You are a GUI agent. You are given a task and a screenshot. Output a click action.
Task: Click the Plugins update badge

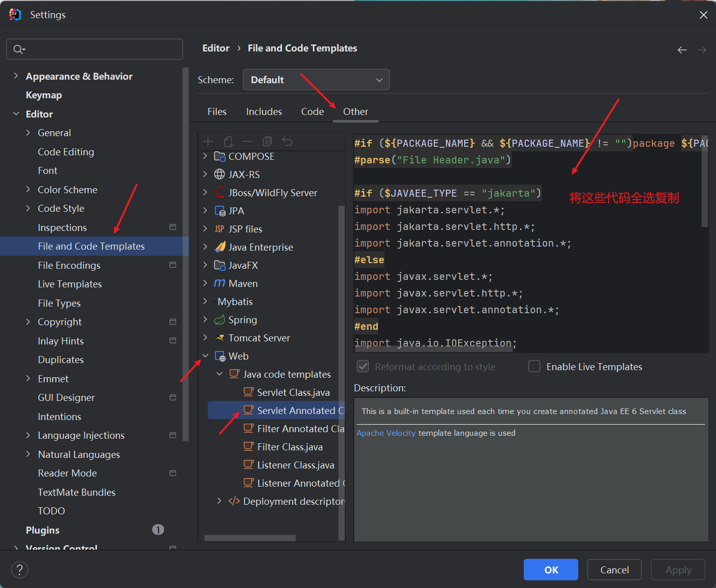tap(158, 530)
